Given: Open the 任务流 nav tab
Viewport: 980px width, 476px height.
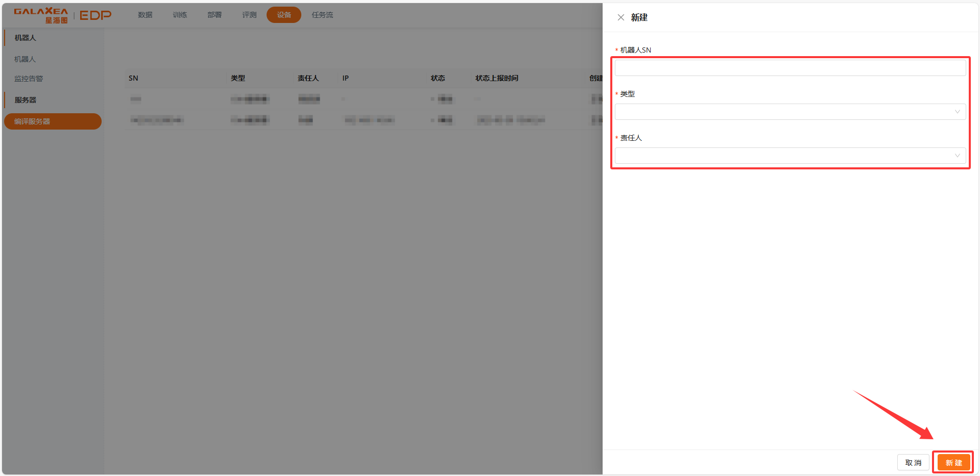Looking at the screenshot, I should coord(322,15).
